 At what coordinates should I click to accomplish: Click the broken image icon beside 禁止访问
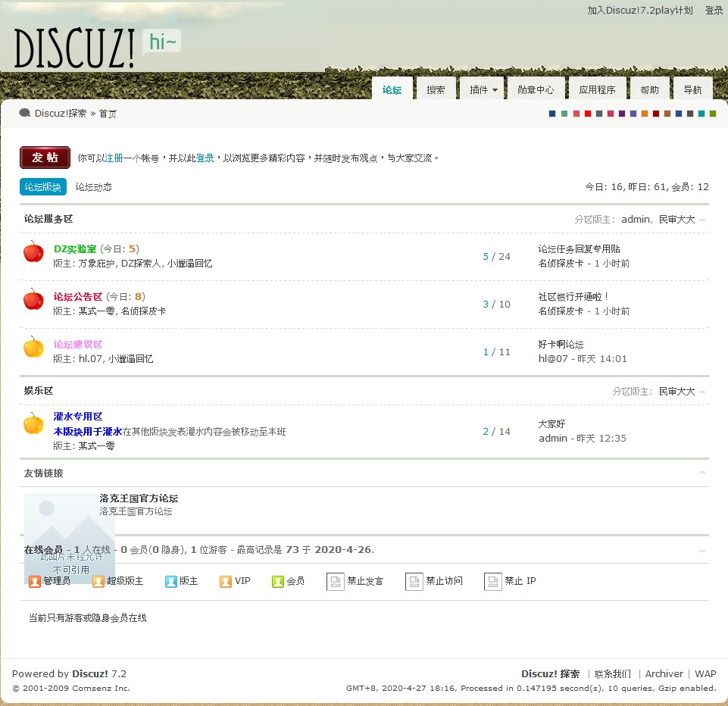click(x=414, y=581)
